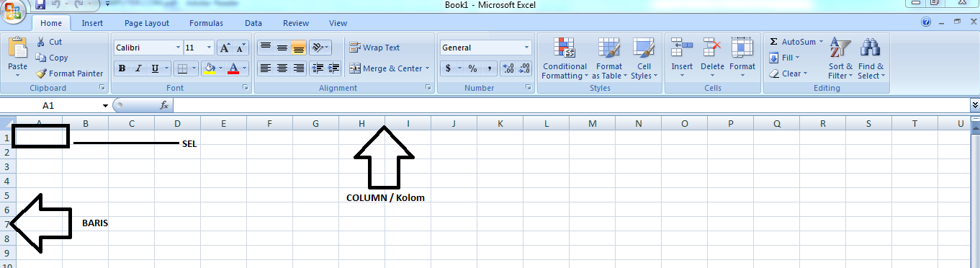Viewport: 980px width, 268px height.
Task: Toggle Align Text Right
Action: pyautogui.click(x=298, y=68)
